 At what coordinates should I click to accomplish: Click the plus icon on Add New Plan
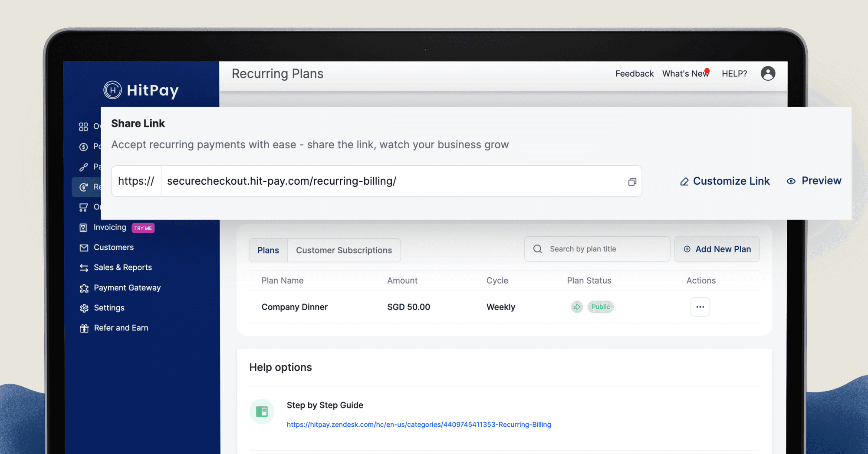click(x=687, y=249)
